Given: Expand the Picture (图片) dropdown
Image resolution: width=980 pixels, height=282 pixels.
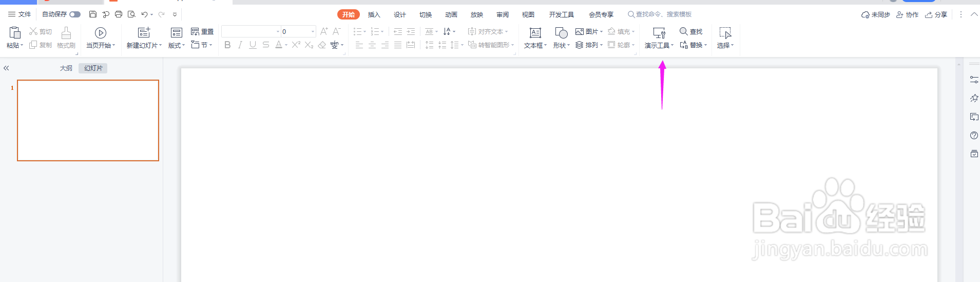Looking at the screenshot, I should coord(601,31).
